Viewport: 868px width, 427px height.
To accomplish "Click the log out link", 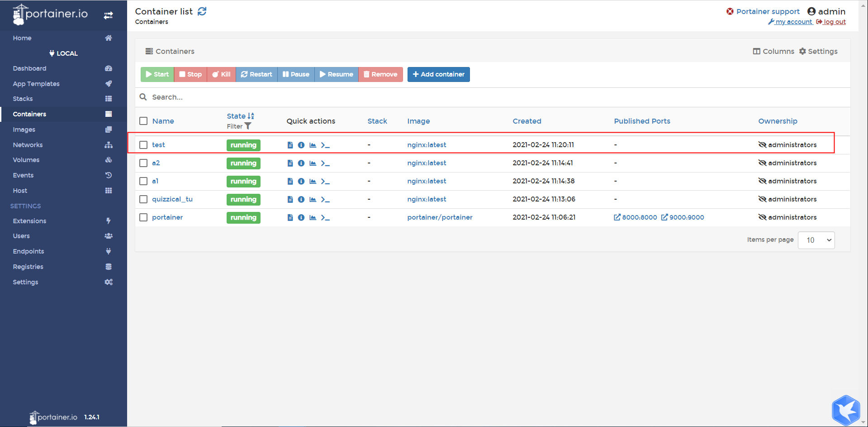I will pyautogui.click(x=831, y=22).
